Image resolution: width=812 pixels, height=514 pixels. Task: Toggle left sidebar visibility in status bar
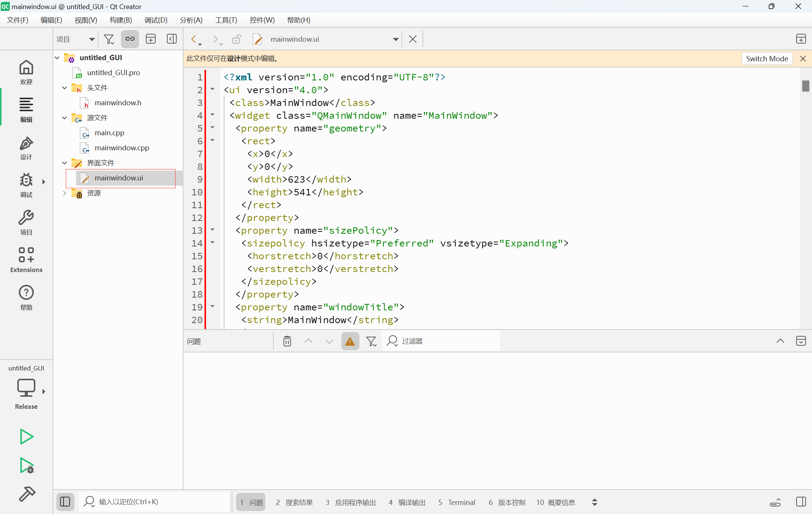[65, 502]
